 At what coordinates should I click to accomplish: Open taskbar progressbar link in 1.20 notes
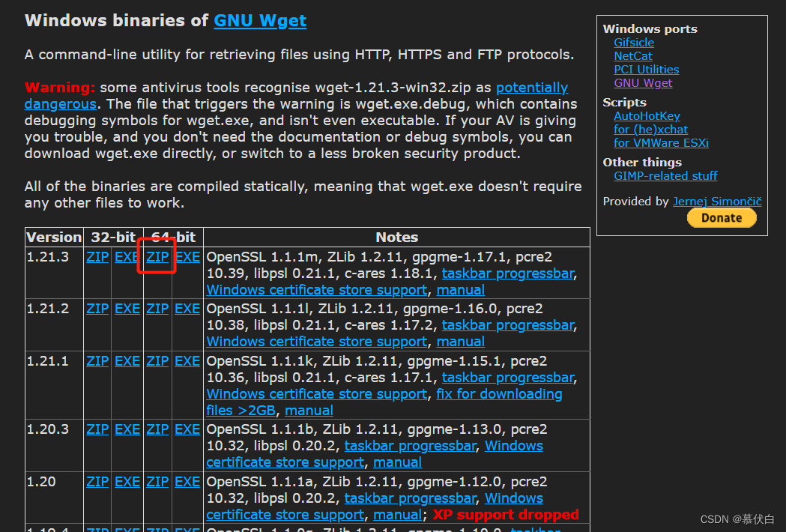point(410,498)
